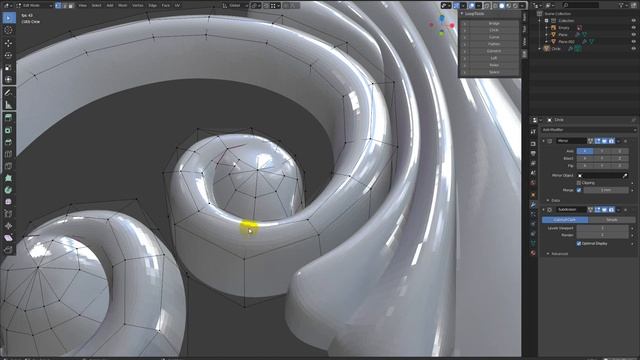Select the Knife tool
Screen dimensions: 640x360
click(x=9, y=166)
